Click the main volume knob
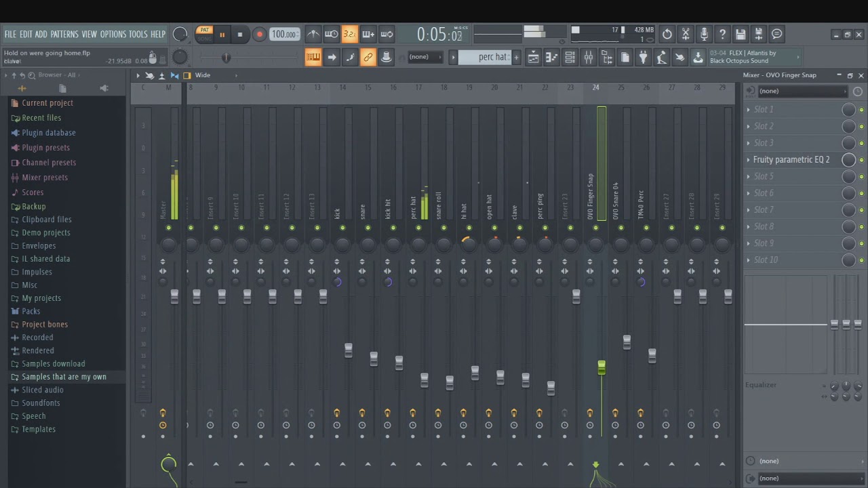 click(x=180, y=34)
